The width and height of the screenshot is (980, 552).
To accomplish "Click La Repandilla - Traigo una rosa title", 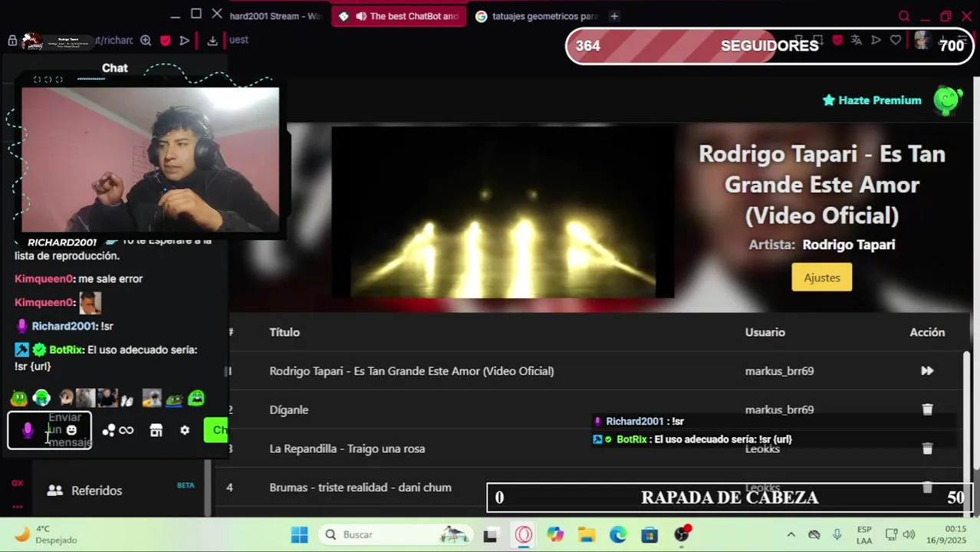I will click(347, 449).
